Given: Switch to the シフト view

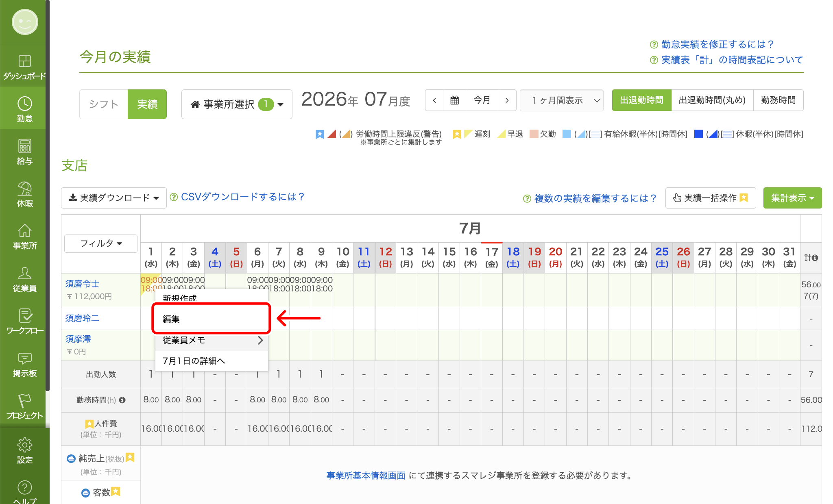Looking at the screenshot, I should point(104,104).
